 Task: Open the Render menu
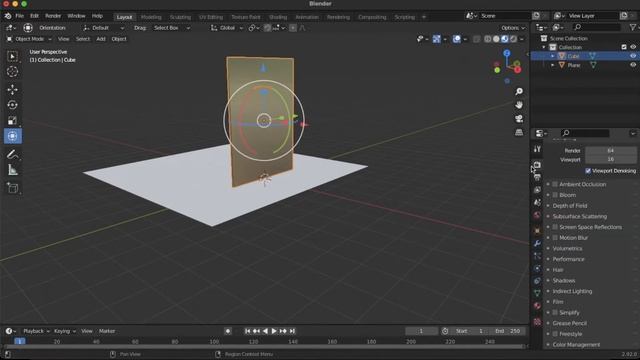coord(53,16)
